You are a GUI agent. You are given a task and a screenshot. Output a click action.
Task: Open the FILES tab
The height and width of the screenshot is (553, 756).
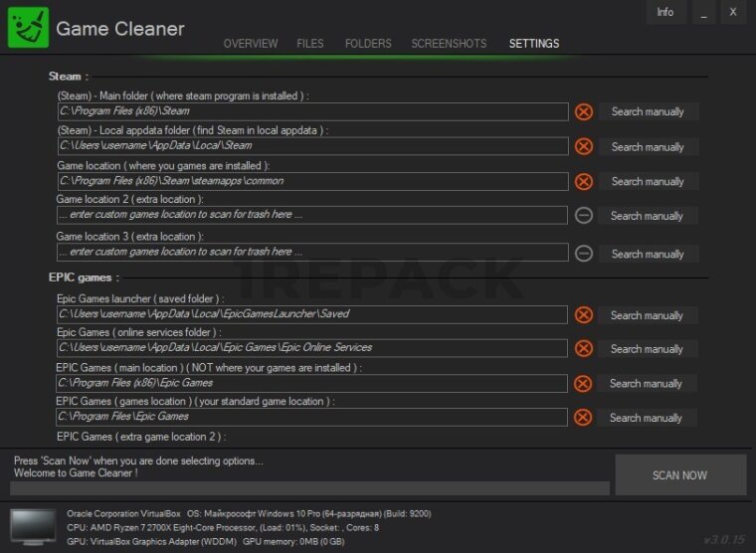tap(310, 44)
